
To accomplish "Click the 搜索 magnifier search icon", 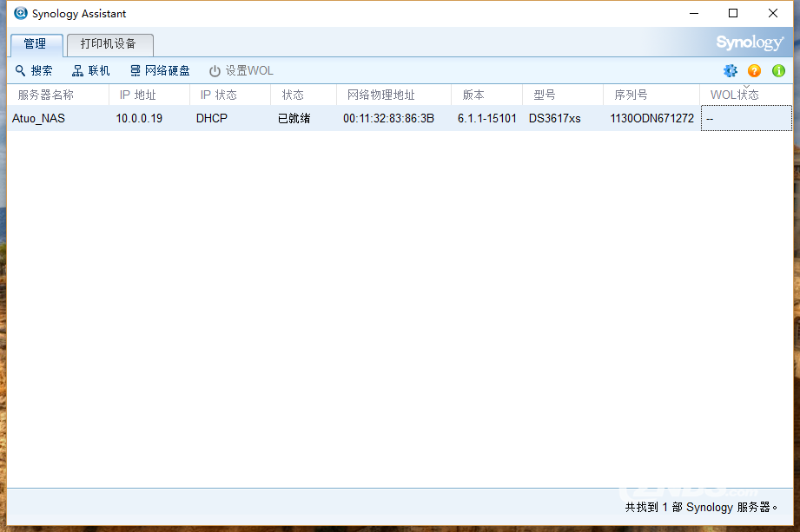I will pos(21,71).
